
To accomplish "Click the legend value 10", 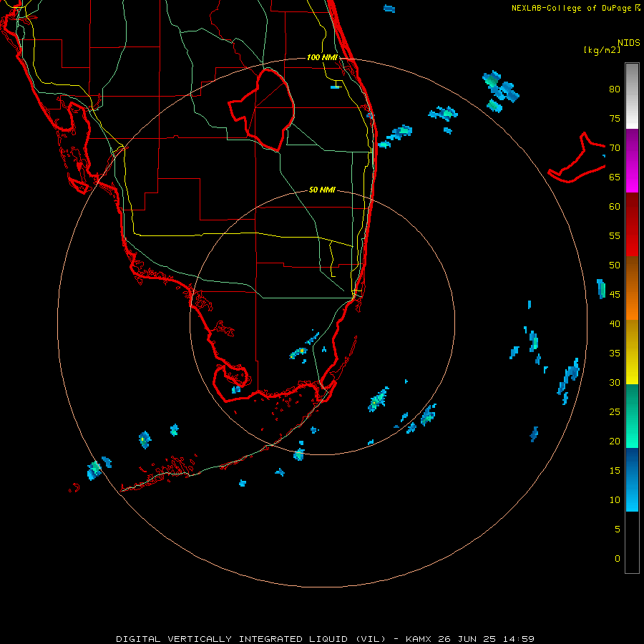I will [615, 500].
